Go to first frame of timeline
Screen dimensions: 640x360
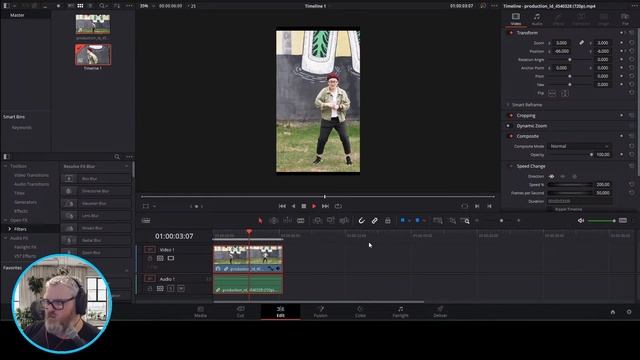pos(282,206)
